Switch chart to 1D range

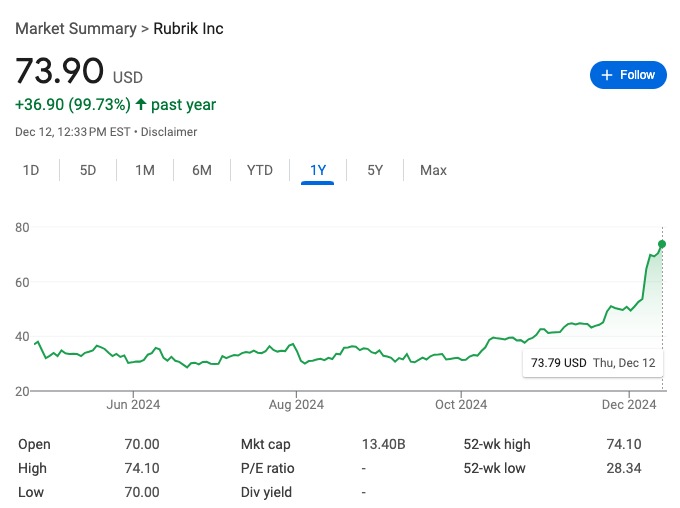(31, 170)
